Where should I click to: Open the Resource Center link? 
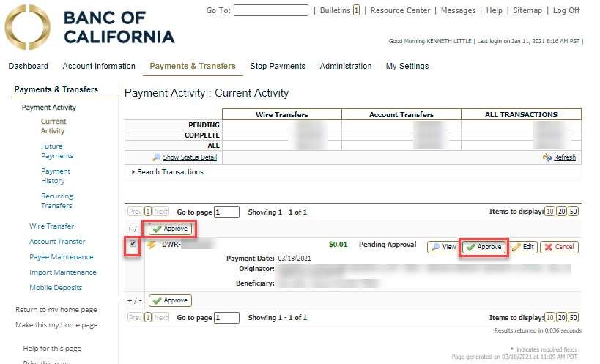point(400,10)
